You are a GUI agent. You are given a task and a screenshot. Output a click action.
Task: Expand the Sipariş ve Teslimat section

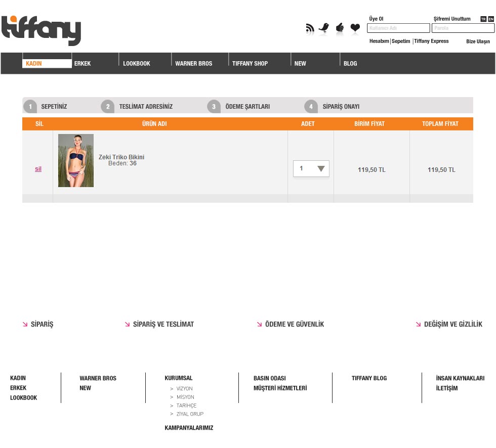click(x=163, y=325)
